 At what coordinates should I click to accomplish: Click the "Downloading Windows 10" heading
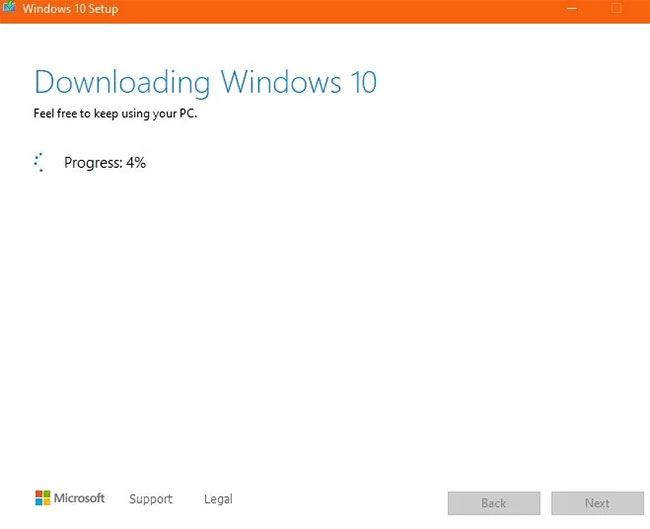(205, 83)
